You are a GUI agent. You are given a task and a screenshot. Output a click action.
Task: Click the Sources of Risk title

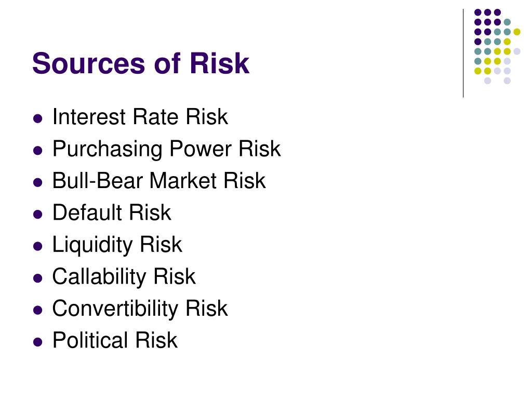[x=141, y=63]
